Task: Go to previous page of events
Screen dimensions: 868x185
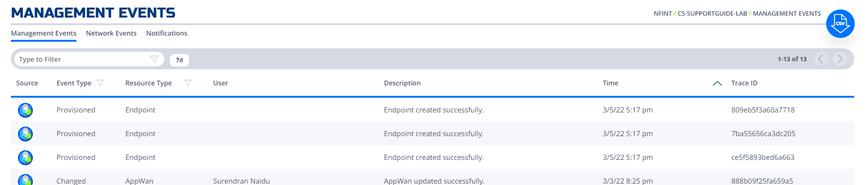Action: pos(821,59)
